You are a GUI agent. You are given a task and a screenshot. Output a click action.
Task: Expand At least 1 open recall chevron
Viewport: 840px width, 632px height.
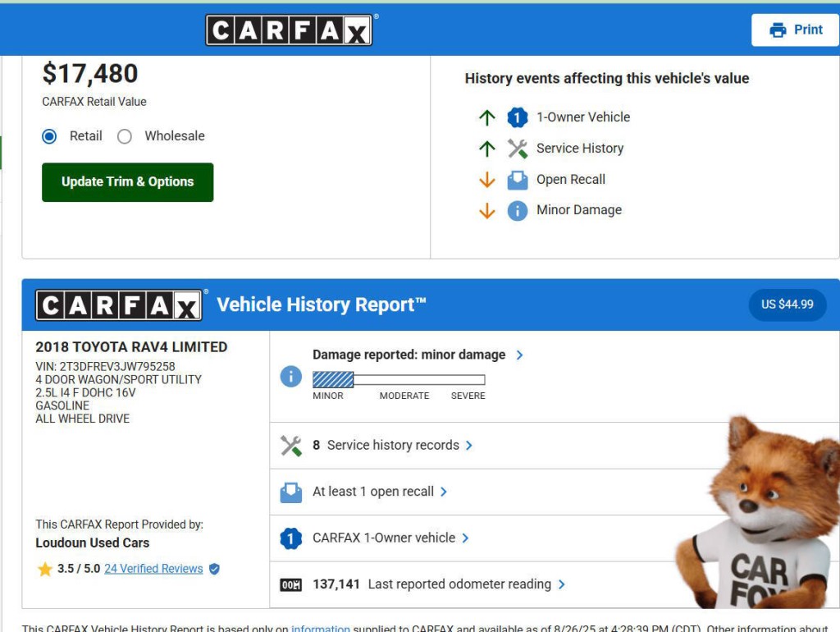click(444, 492)
